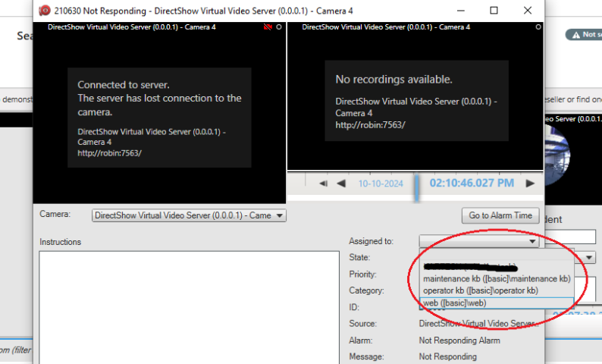Select the redacted first user in assignee list
This screenshot has height=364, width=602.
[470, 268]
